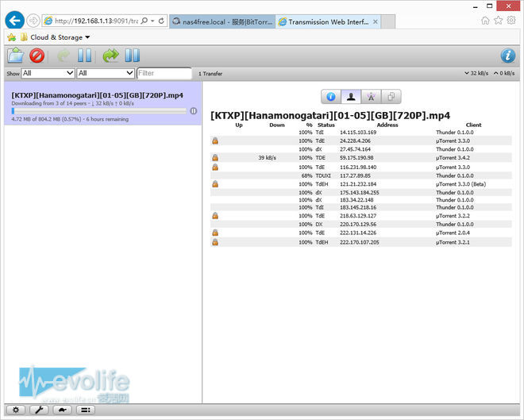Open the settings gear menu at bottom
This screenshot has width=524, height=420.
16,410
